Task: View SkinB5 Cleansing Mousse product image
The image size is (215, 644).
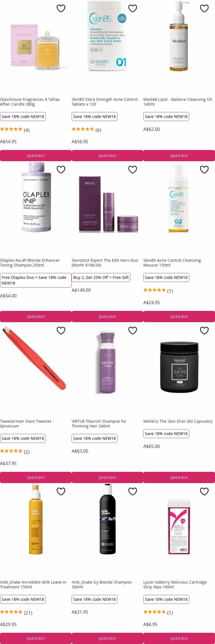Action: coord(178,197)
